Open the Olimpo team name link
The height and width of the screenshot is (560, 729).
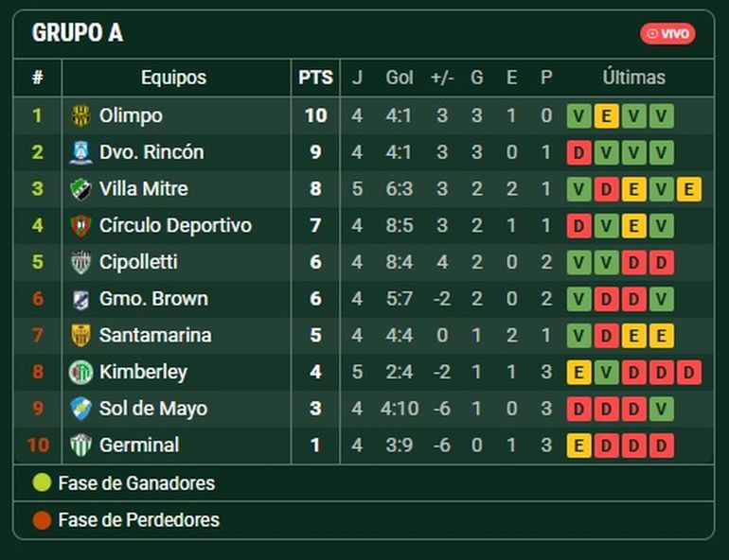(x=131, y=116)
